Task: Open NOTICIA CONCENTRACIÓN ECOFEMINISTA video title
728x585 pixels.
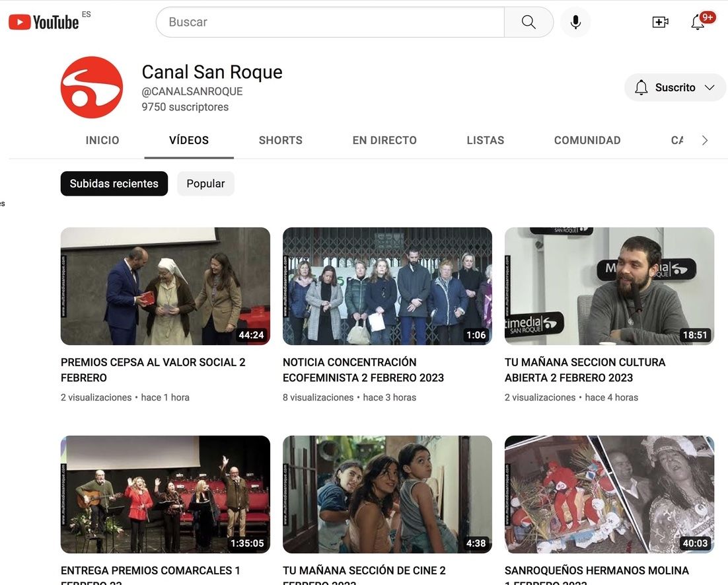Action: pos(363,370)
